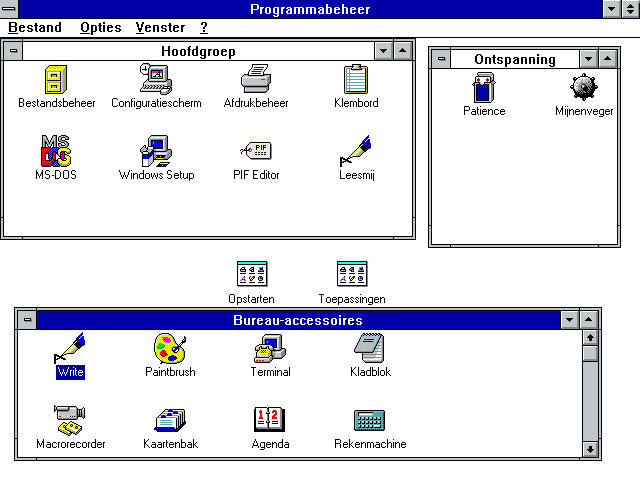This screenshot has height=480, width=640.
Task: Maximize the Bureau-accessoires group window
Action: pos(589,320)
